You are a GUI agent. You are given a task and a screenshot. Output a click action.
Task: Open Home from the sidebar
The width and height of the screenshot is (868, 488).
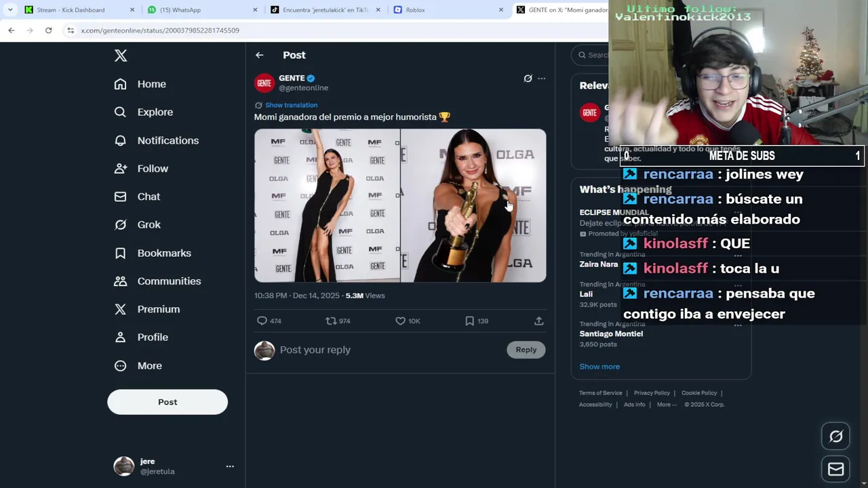(140, 84)
